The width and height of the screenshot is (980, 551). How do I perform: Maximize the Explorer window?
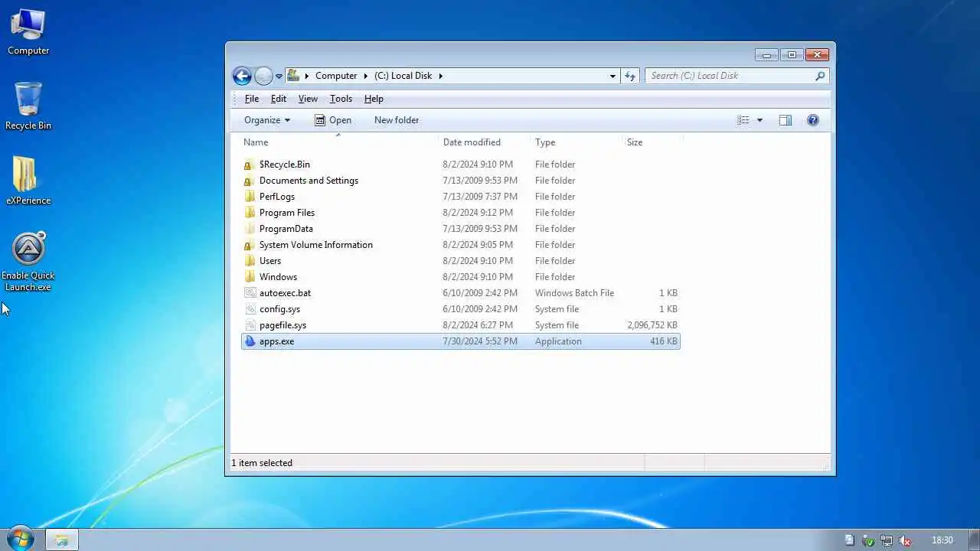[792, 54]
